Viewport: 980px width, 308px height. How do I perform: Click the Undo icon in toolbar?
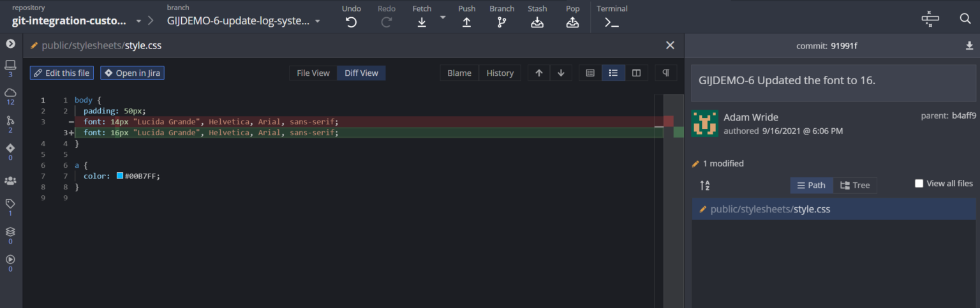tap(351, 22)
